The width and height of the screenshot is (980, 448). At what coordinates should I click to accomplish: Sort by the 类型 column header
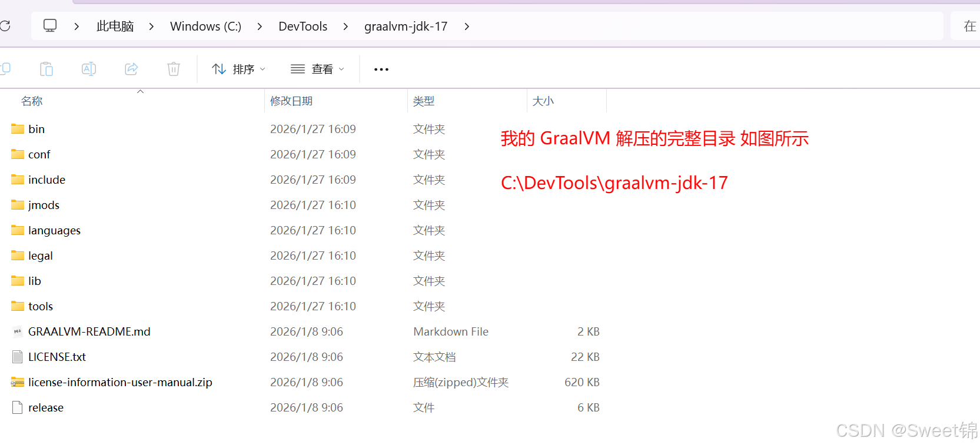coord(424,101)
